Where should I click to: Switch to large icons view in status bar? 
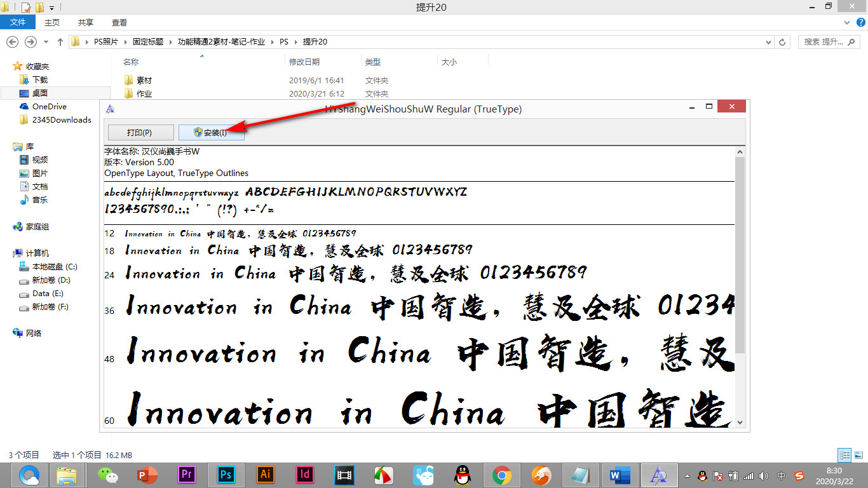[x=858, y=455]
